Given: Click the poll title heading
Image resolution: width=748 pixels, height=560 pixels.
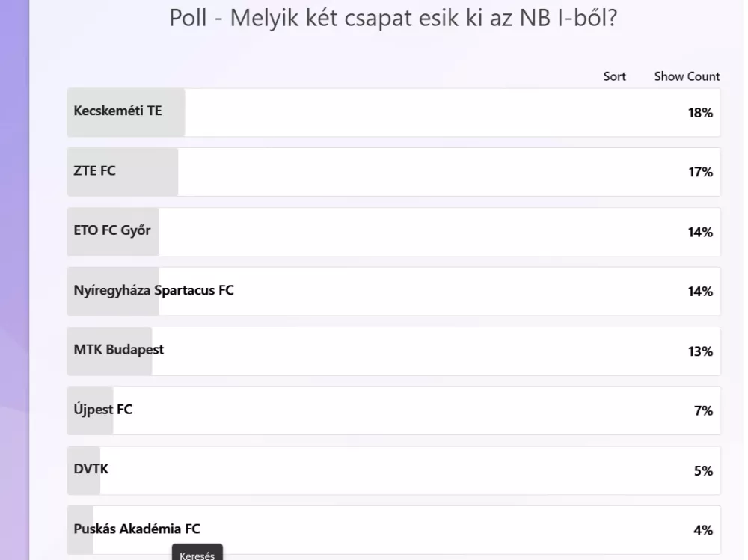Looking at the screenshot, I should [x=393, y=18].
